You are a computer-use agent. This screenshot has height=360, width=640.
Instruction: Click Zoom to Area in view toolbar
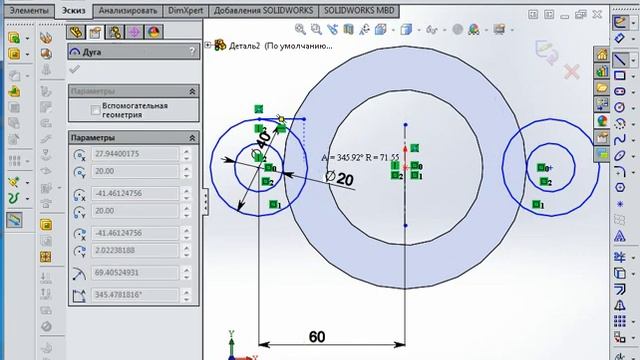point(316,29)
